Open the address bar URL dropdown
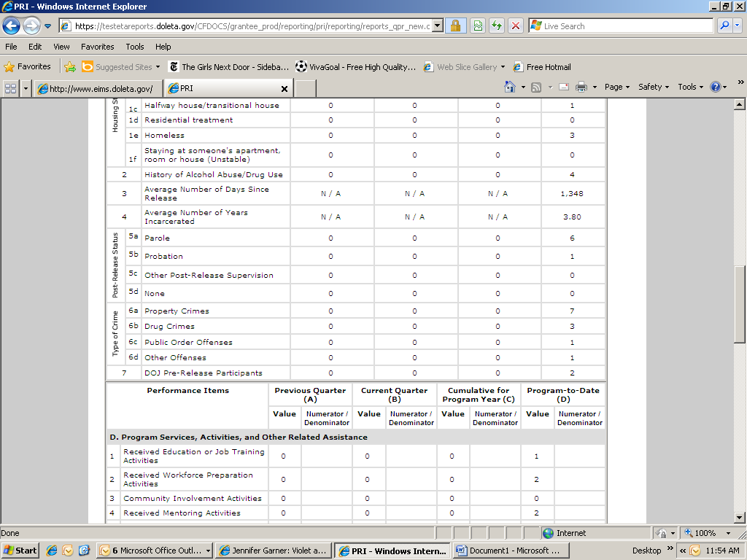Image resolution: width=747 pixels, height=560 pixels. [438, 26]
